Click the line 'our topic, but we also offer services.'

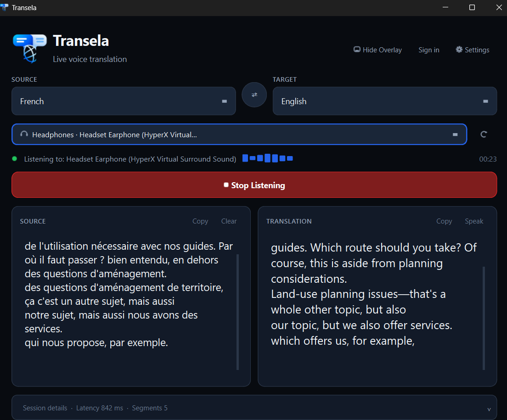[x=361, y=325]
